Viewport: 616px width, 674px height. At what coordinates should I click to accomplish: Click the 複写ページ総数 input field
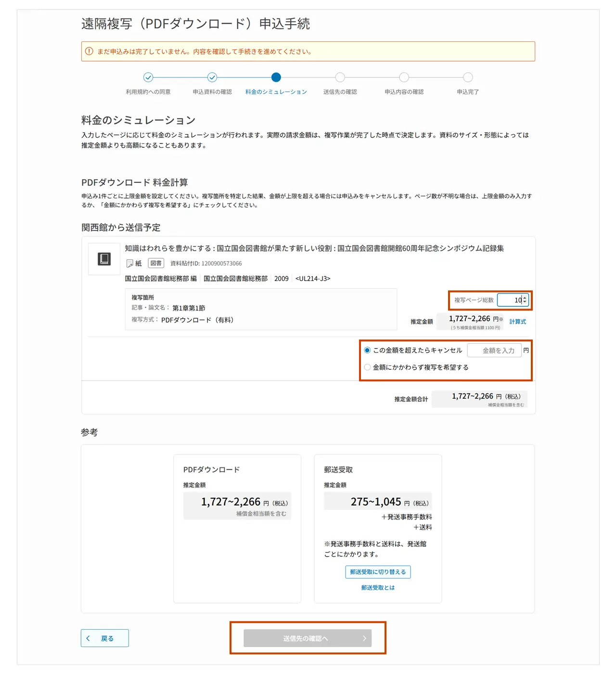[513, 300]
